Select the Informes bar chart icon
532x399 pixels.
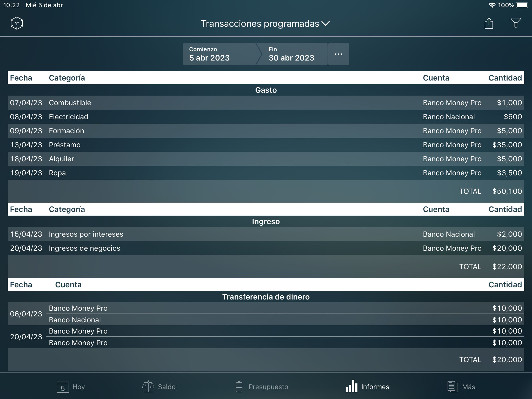coord(351,387)
